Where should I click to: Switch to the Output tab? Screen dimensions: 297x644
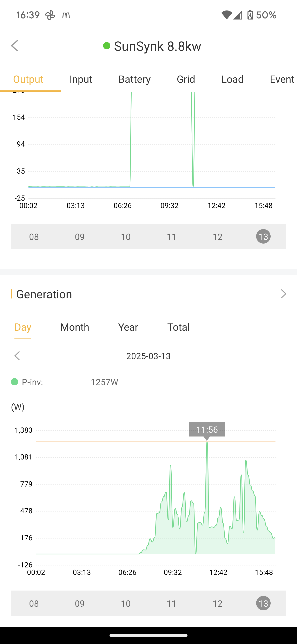coord(28,79)
